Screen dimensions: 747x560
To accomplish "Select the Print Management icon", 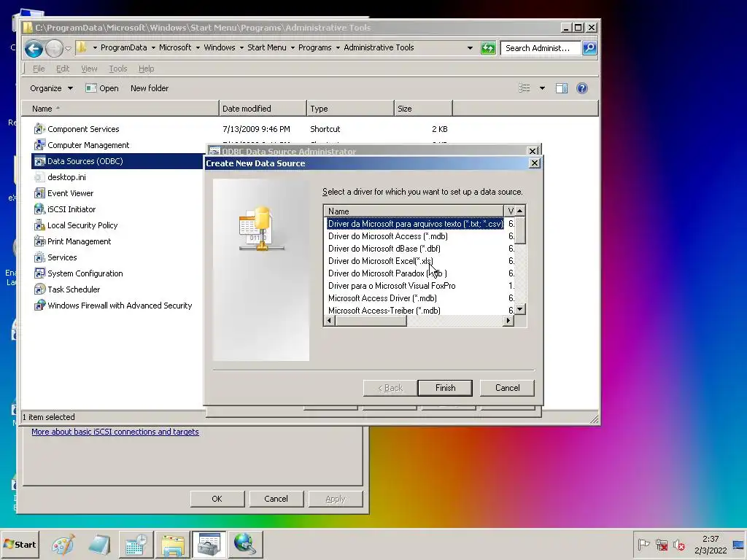I will (x=39, y=241).
